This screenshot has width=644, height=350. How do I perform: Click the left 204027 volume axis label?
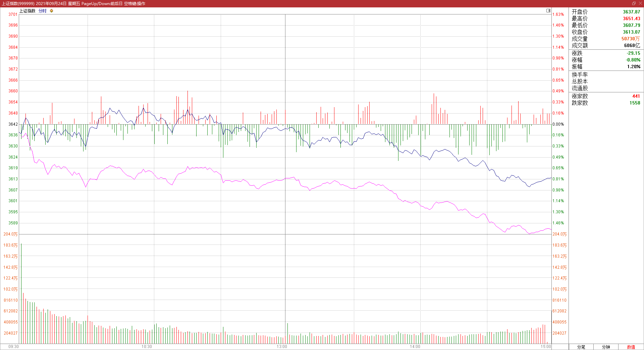(x=11, y=333)
